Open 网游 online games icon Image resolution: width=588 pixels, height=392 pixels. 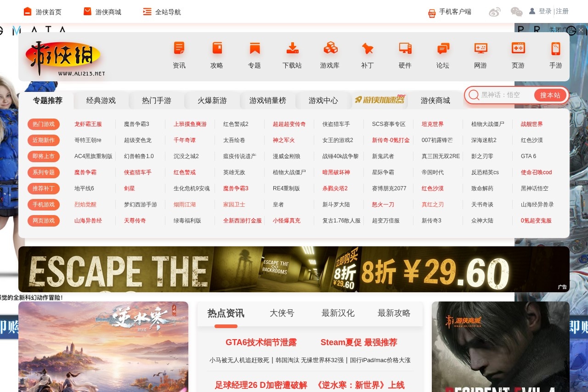click(x=481, y=48)
